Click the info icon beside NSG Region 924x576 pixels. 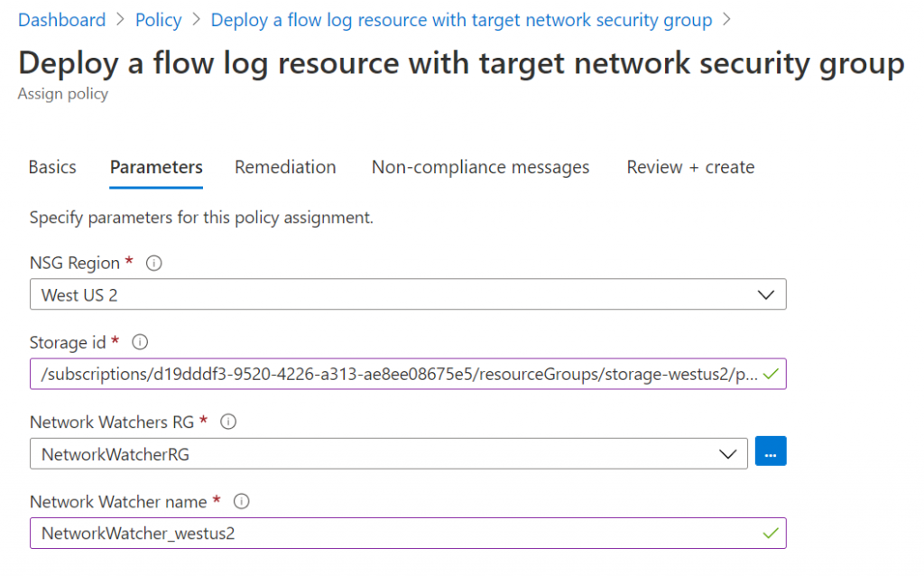(153, 264)
